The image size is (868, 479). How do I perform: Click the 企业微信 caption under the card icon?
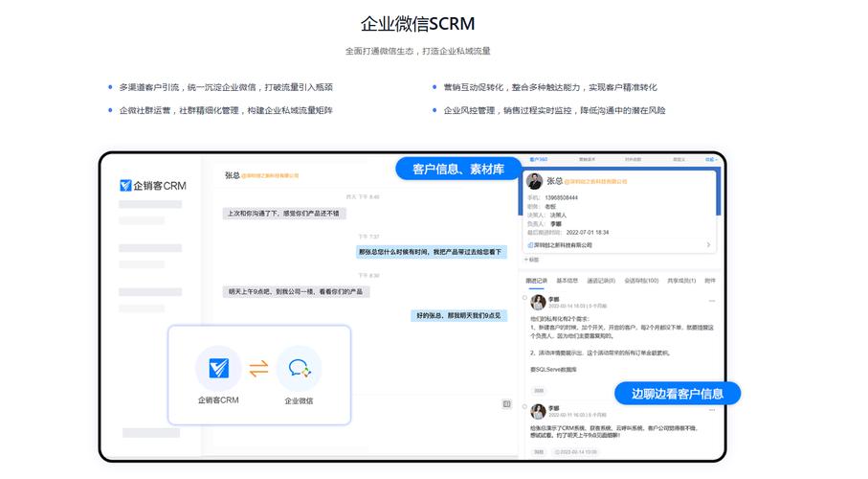tap(299, 400)
